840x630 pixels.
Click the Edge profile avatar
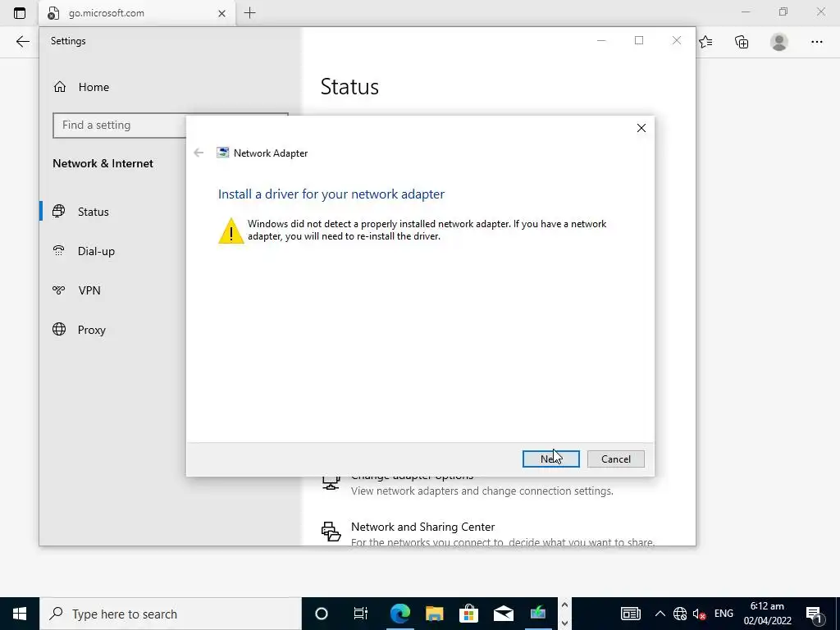tap(779, 42)
